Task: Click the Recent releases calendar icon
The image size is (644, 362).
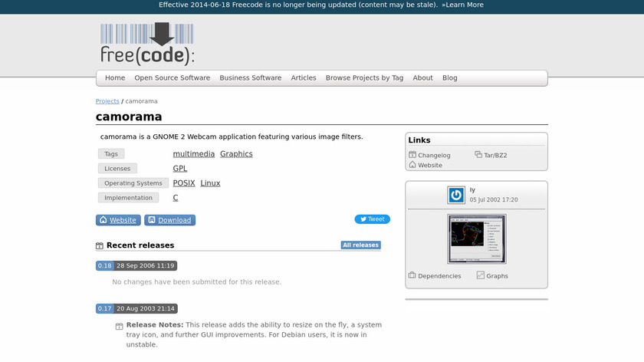Action: click(100, 245)
